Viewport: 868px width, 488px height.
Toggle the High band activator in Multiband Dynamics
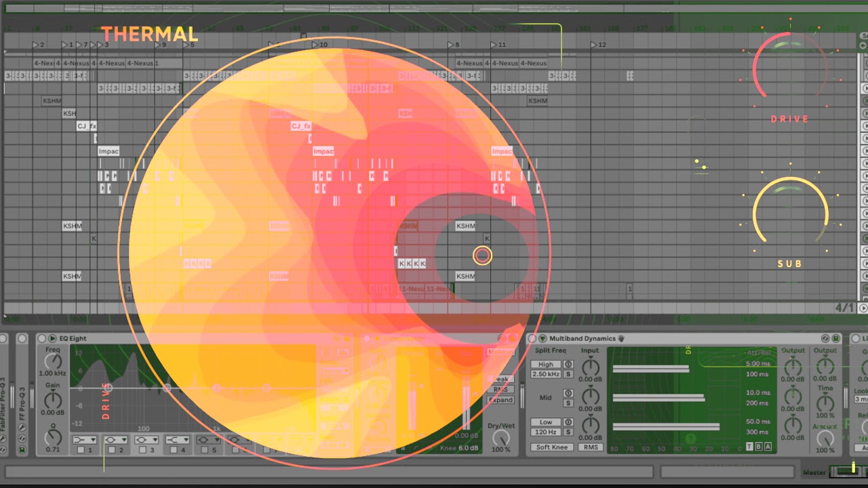[568, 365]
